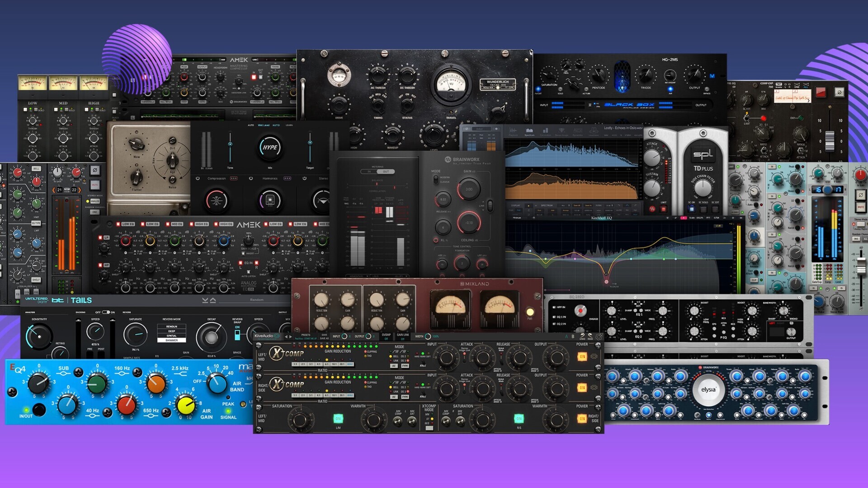Image resolution: width=868 pixels, height=488 pixels.
Task: Click the Brainworx limiter Ceiling knob
Action: (469, 222)
